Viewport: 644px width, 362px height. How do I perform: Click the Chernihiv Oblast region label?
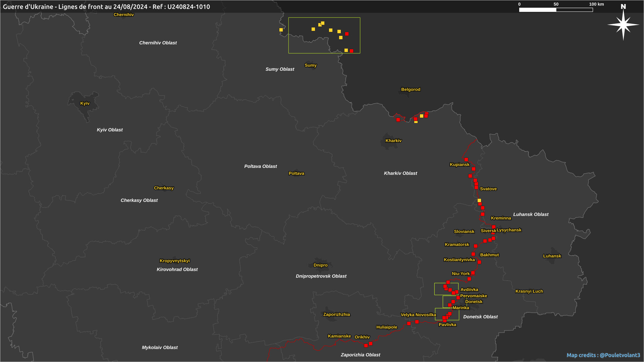[158, 43]
